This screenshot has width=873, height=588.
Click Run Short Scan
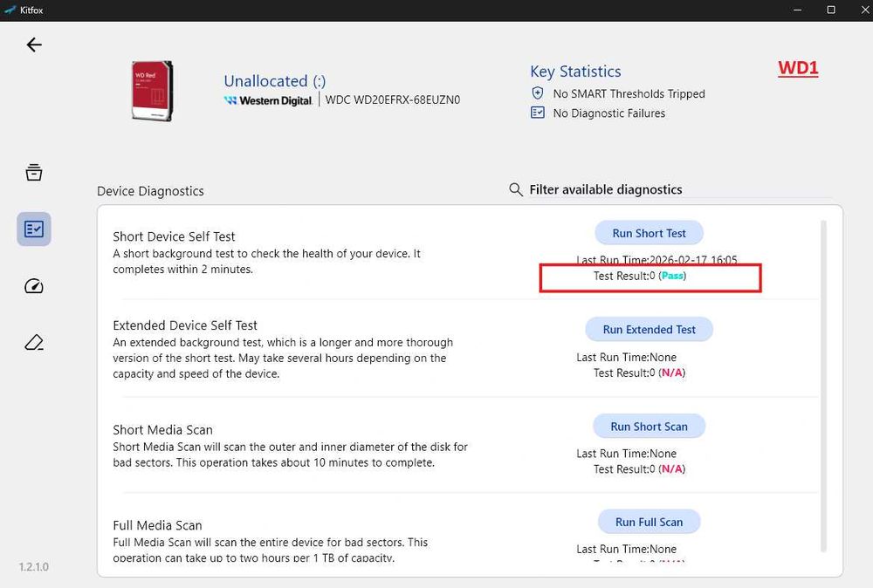[650, 426]
